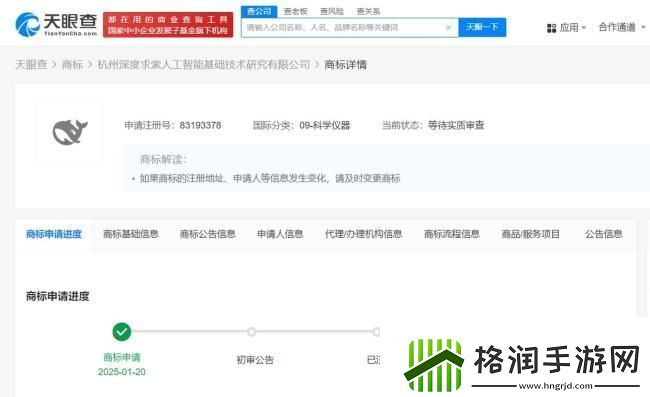The height and width of the screenshot is (397, 650).
Task: Switch to 商标申请进度 tab
Action: [54, 234]
